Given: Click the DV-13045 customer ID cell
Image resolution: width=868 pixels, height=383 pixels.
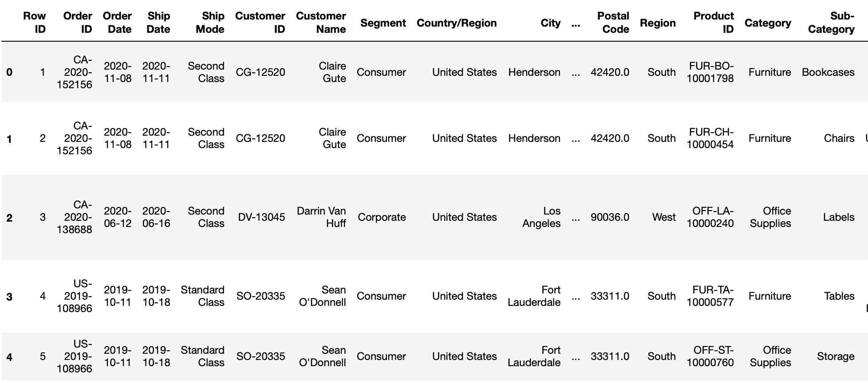Looking at the screenshot, I should 261,217.
